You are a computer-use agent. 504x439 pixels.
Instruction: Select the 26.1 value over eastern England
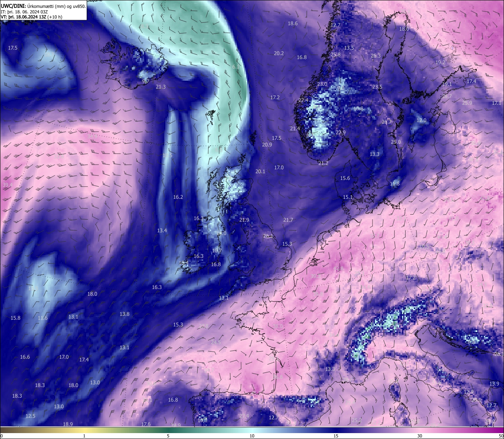pos(268,236)
